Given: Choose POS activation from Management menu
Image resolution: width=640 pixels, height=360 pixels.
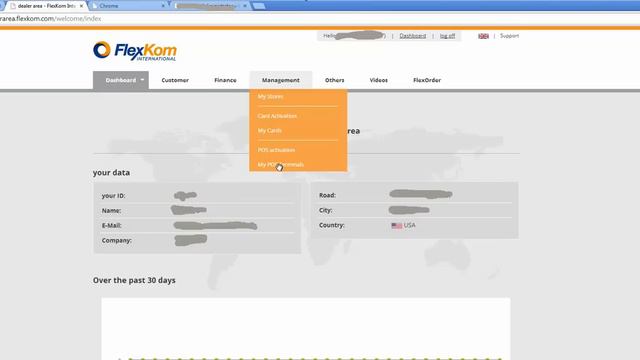Looking at the screenshot, I should click(276, 150).
